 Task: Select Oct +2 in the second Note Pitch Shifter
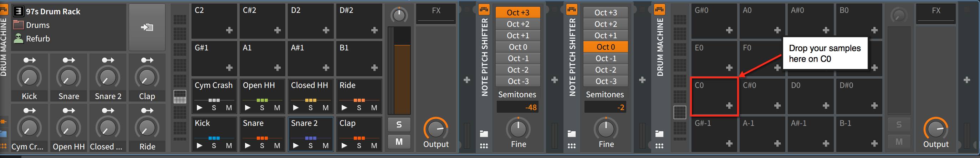(605, 24)
